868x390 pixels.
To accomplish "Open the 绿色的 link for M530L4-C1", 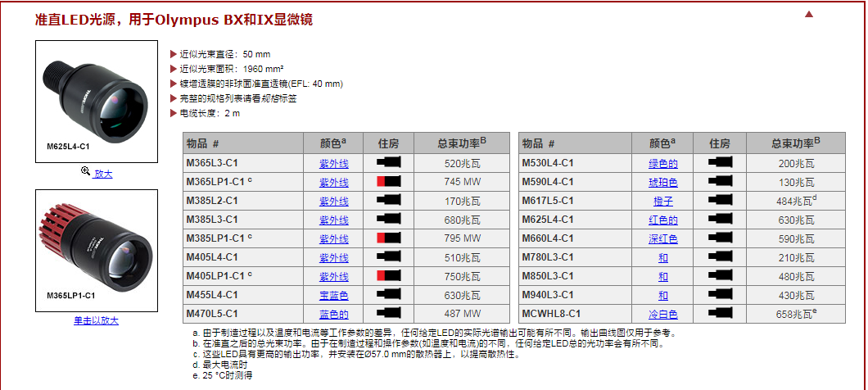I will pyautogui.click(x=663, y=163).
